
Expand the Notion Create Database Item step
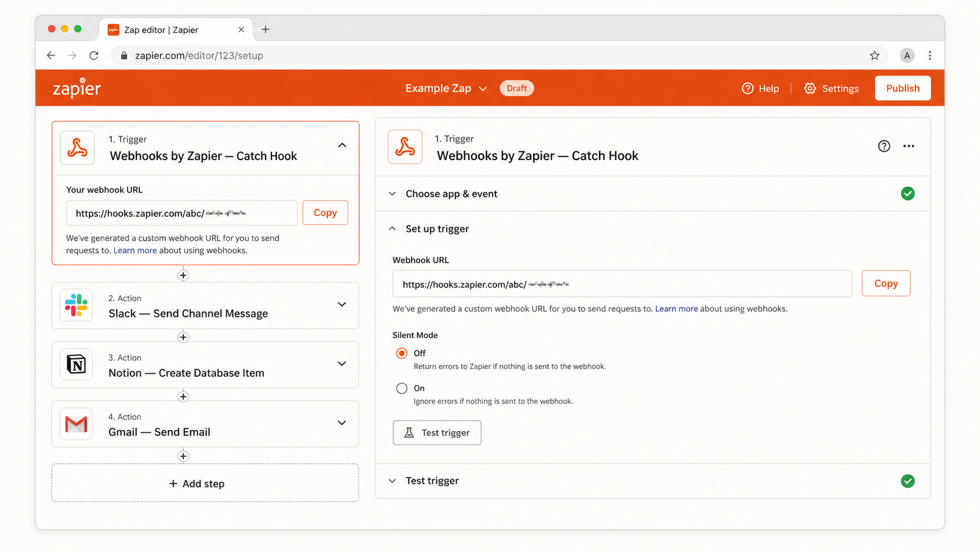pyautogui.click(x=342, y=364)
